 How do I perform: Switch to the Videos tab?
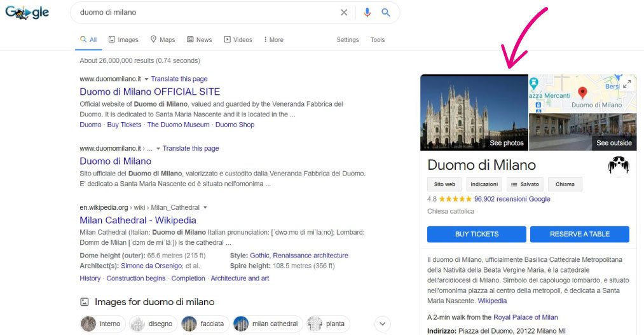coord(238,40)
